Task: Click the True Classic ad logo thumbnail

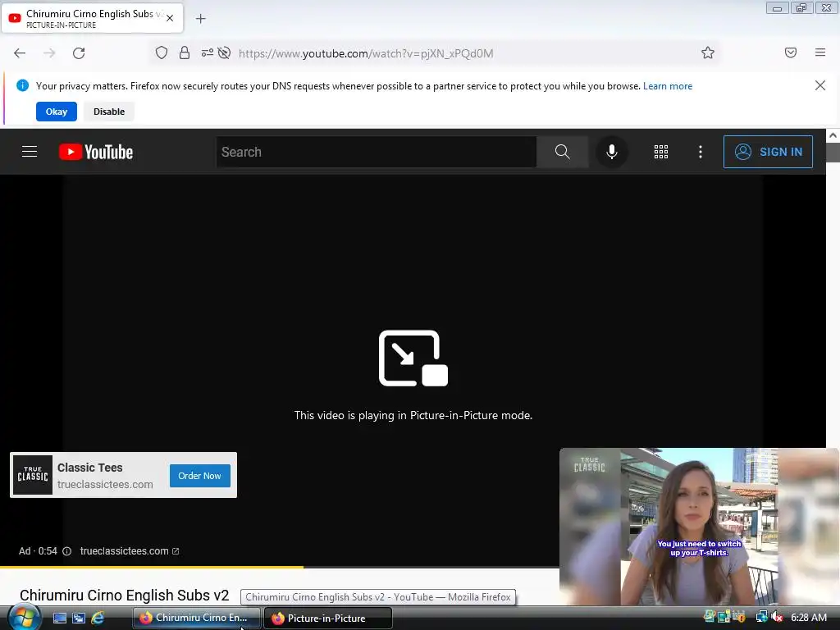Action: click(x=33, y=475)
